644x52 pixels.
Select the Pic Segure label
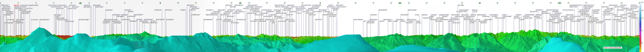(183, 10)
